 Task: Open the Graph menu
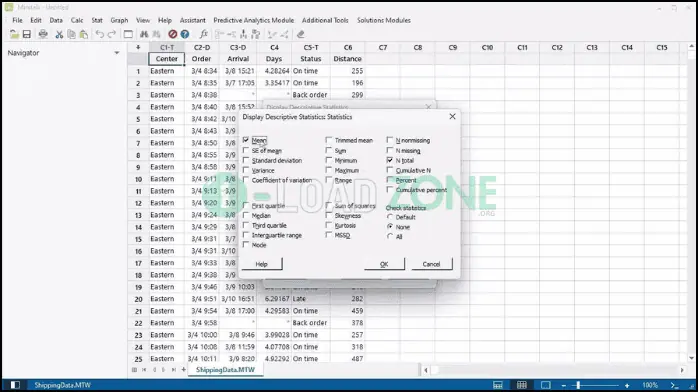tap(119, 20)
